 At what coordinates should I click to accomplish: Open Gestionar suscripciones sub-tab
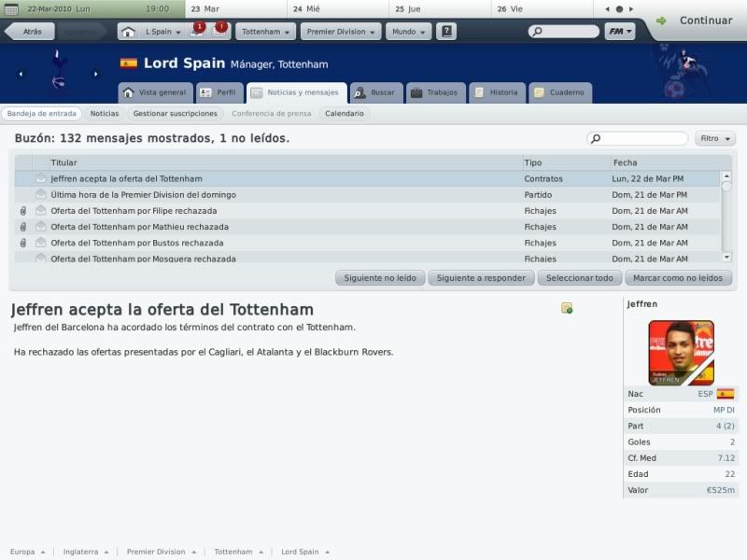click(175, 113)
